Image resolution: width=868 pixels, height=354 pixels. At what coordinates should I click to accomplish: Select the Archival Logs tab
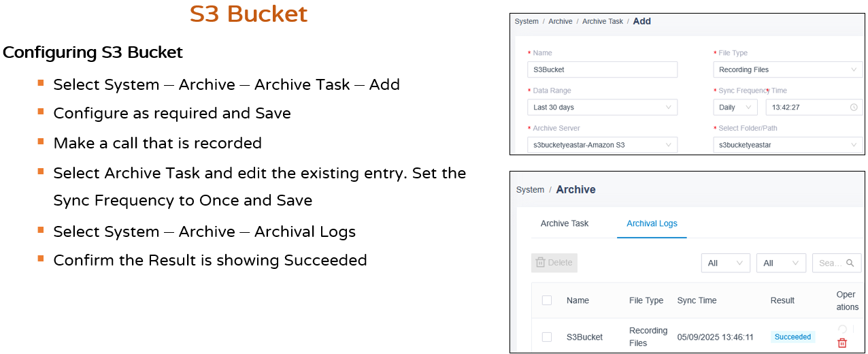coord(652,223)
